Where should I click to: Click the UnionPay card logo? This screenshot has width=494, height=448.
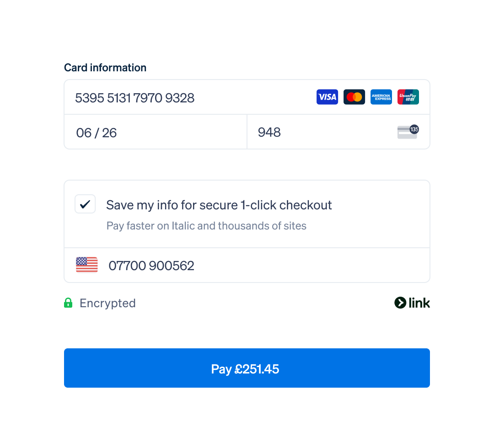pos(408,97)
